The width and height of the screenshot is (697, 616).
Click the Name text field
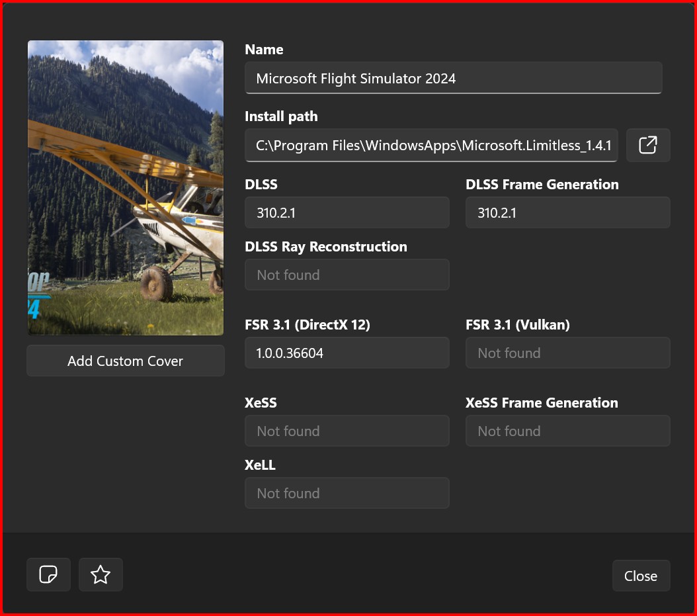click(x=453, y=78)
